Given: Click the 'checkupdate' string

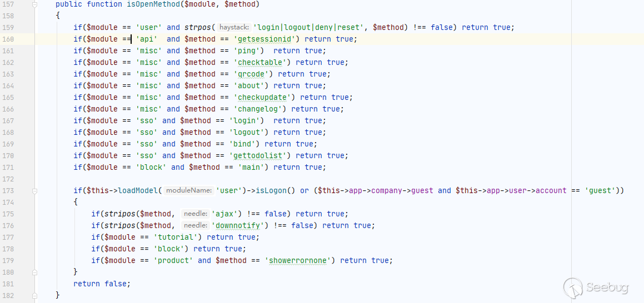Looking at the screenshot, I should coord(264,97).
